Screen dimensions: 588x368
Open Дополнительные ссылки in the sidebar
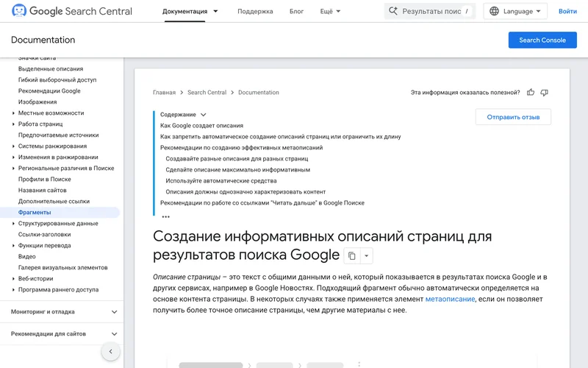[x=54, y=201]
